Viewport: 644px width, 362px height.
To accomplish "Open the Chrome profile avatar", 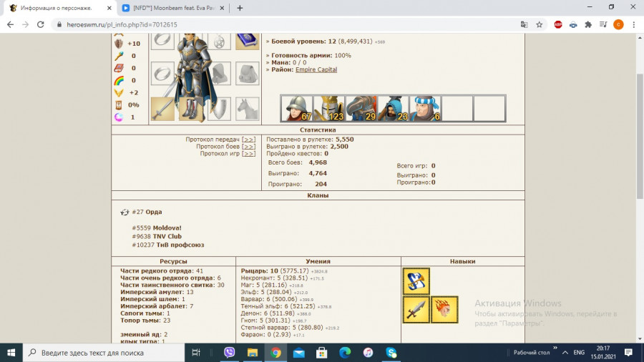I will pyautogui.click(x=618, y=24).
